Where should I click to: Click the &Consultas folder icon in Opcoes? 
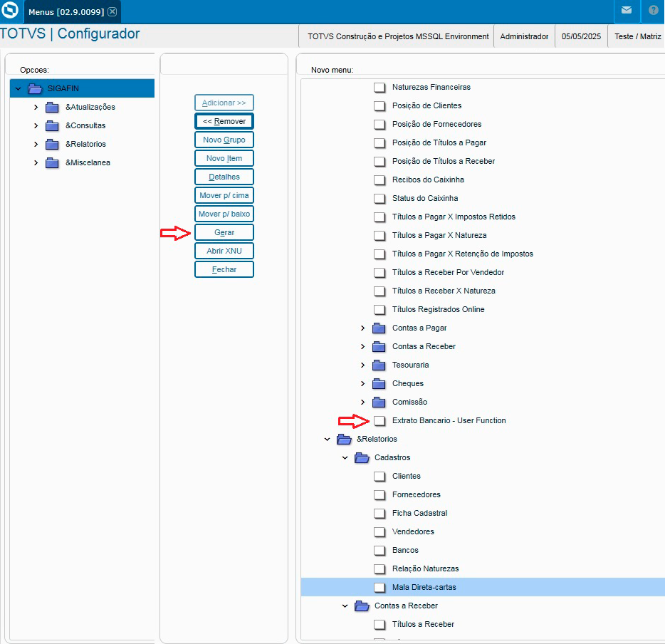click(52, 125)
